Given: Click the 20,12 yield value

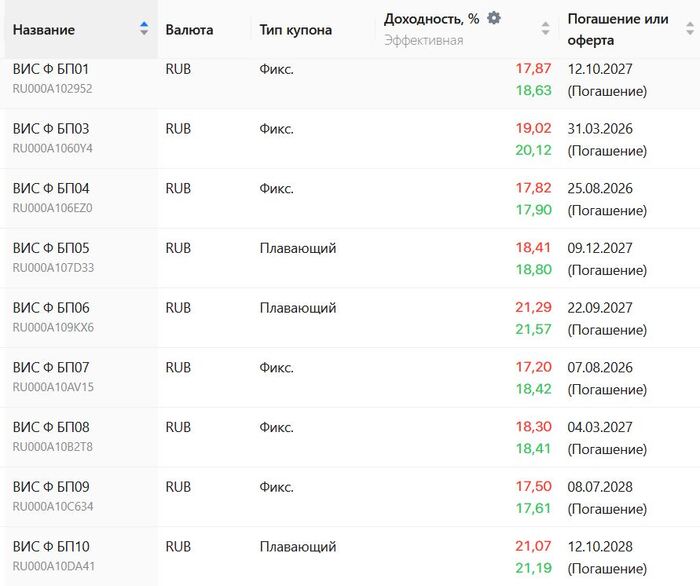Looking at the screenshot, I should coord(533,150).
